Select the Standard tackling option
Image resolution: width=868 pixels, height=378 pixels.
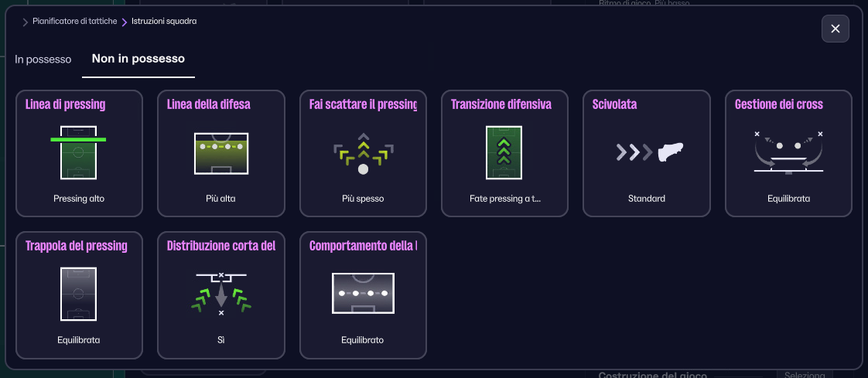647,199
